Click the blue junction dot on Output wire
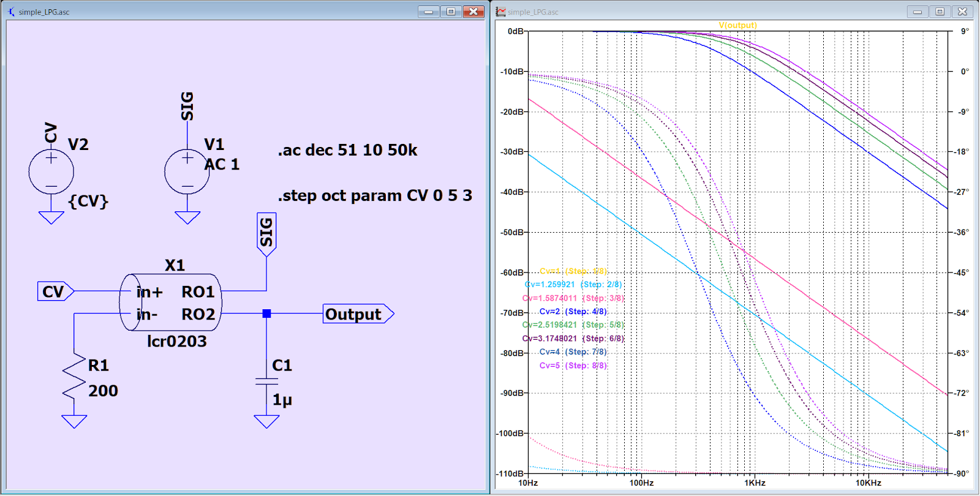Viewport: 980px width, 496px height. 266,314
